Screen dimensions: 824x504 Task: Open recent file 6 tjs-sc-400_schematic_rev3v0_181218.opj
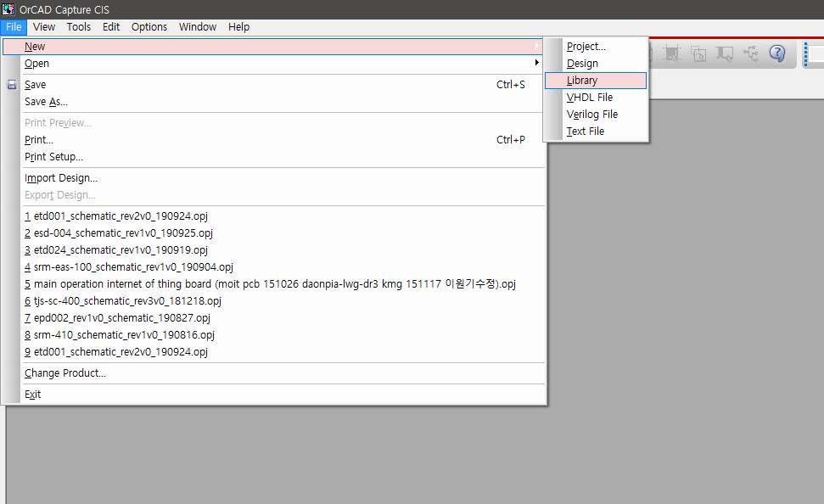pyautogui.click(x=273, y=300)
